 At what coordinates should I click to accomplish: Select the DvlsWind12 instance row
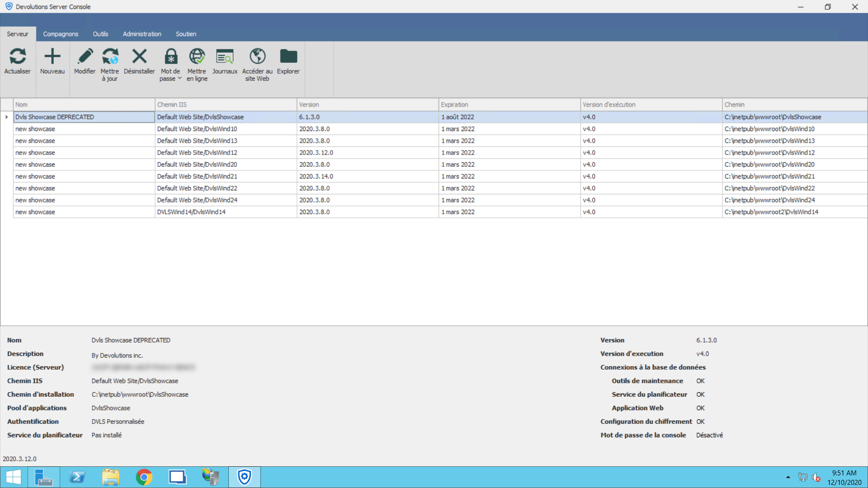(x=197, y=153)
